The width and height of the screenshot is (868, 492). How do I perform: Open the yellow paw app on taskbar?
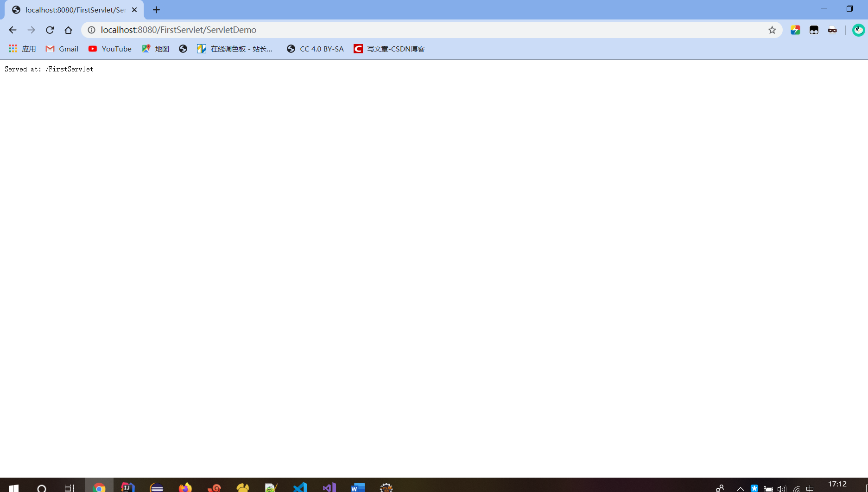coord(243,487)
